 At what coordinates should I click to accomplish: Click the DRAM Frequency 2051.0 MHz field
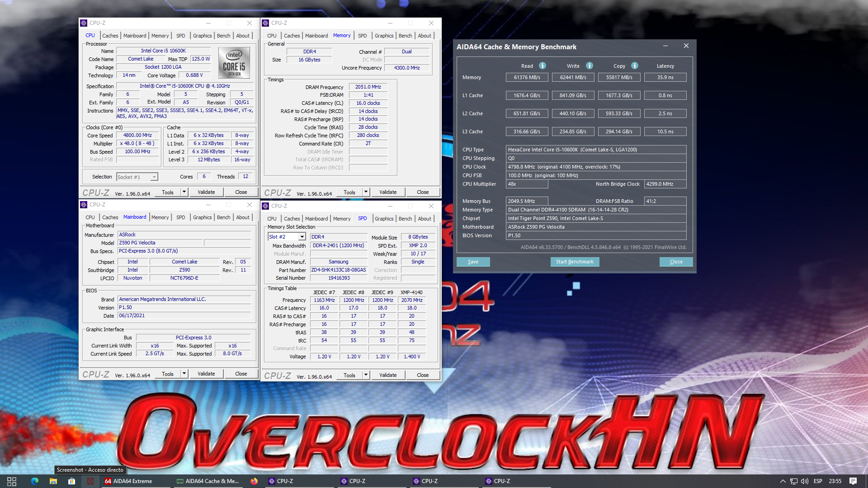tap(368, 87)
